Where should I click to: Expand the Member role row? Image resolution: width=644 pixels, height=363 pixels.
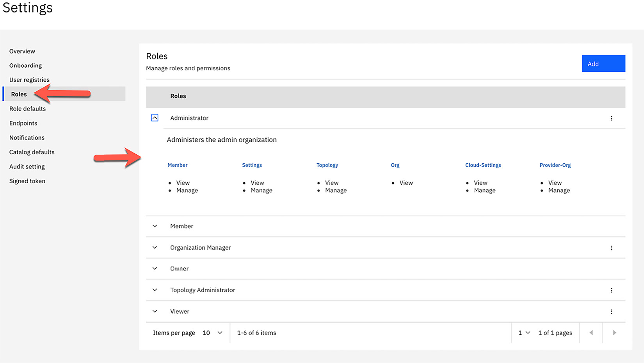pos(155,226)
